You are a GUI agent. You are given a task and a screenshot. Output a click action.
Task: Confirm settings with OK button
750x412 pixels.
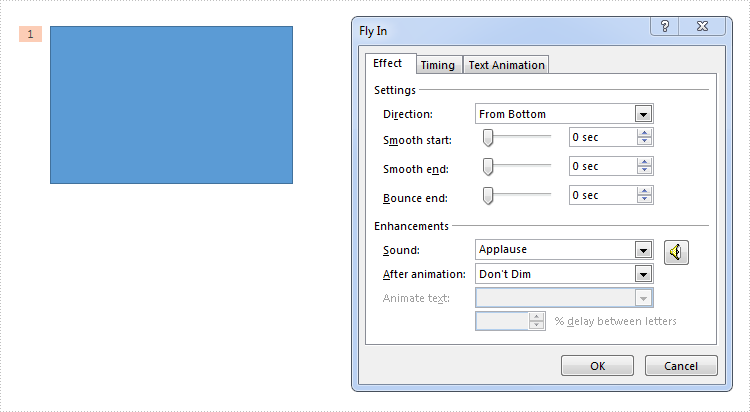click(597, 366)
